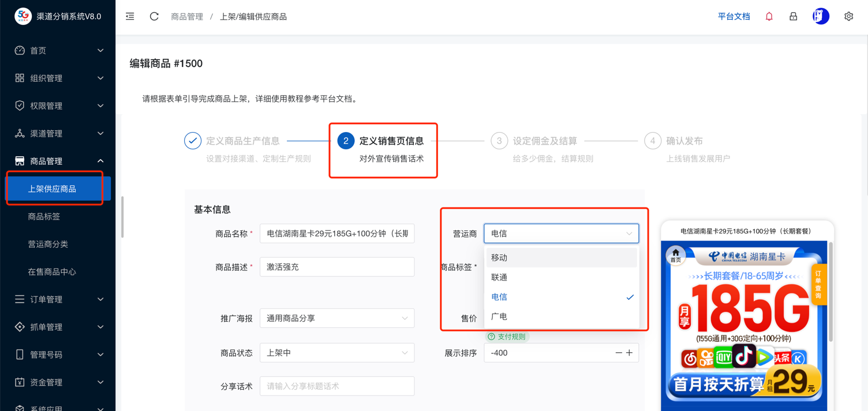
Task: Click the 分享话术 input field
Action: point(337,386)
